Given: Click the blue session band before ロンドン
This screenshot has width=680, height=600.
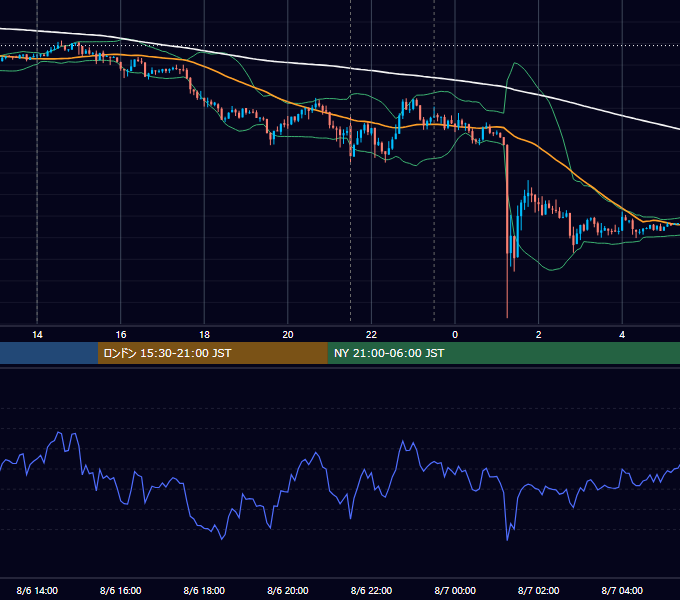Looking at the screenshot, I should (x=49, y=353).
